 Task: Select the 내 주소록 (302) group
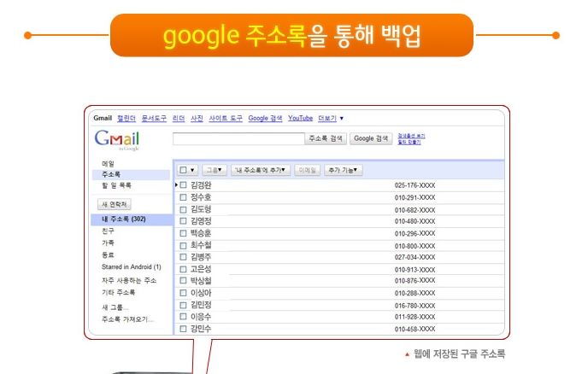pos(132,219)
